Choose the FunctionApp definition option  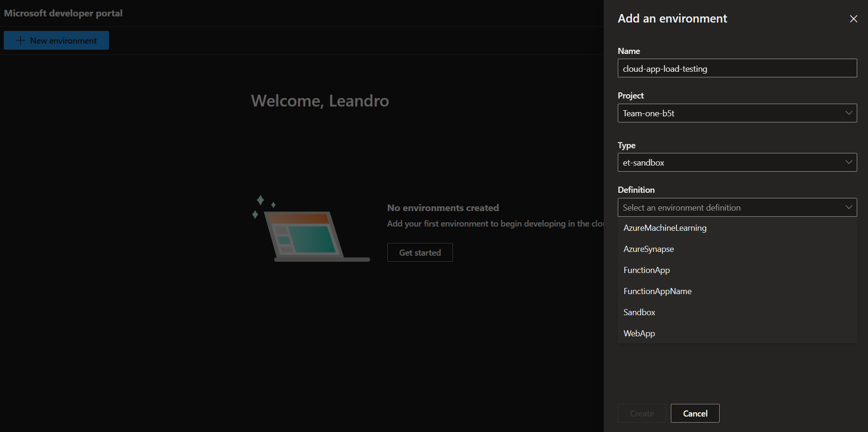(737, 270)
